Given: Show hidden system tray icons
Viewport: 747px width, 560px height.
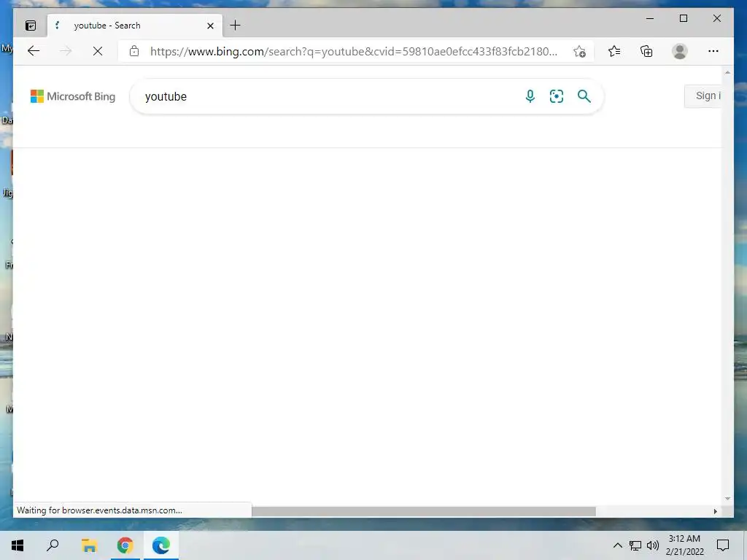Looking at the screenshot, I should pos(617,545).
